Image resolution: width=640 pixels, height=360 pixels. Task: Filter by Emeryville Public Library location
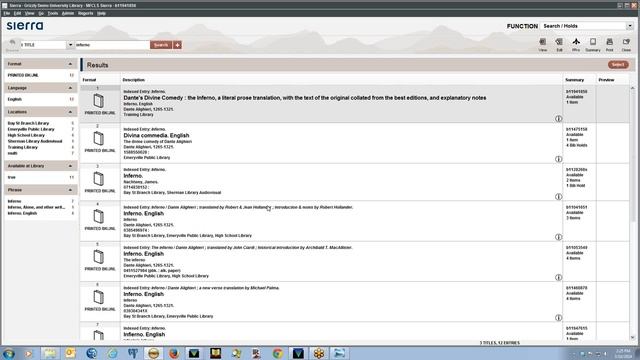(x=31, y=129)
